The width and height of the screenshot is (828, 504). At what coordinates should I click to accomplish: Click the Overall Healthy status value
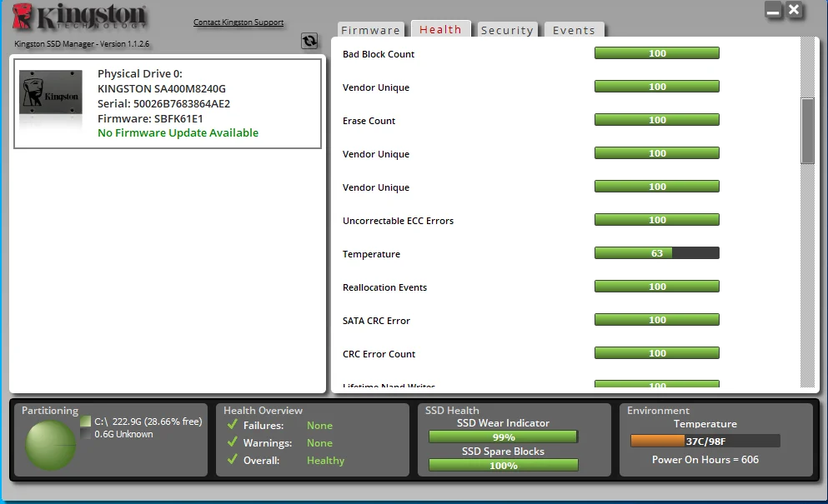[x=325, y=460]
